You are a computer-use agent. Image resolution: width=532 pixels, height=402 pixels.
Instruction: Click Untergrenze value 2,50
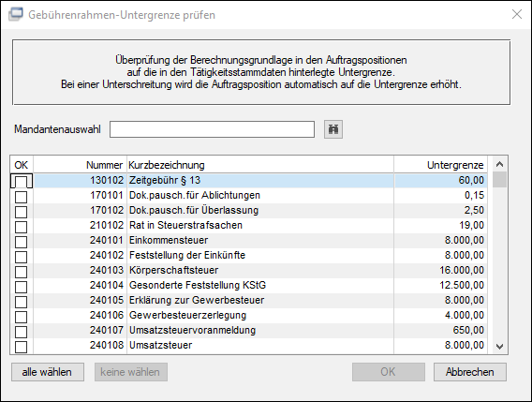474,210
